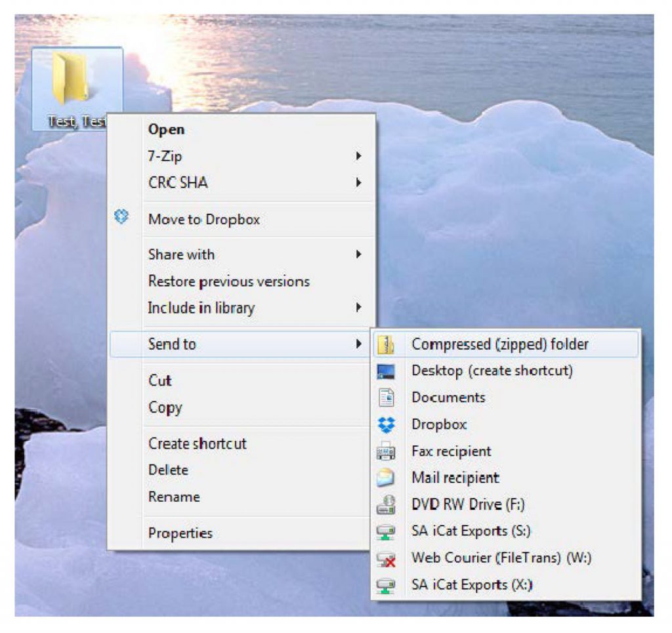Expand the CRC SHA submenu arrow
The height and width of the screenshot is (633, 672).
click(358, 183)
